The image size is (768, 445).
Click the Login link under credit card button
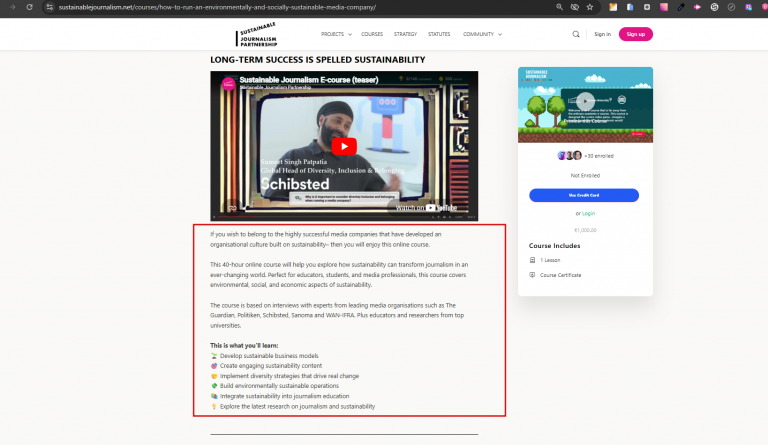pyautogui.click(x=588, y=213)
